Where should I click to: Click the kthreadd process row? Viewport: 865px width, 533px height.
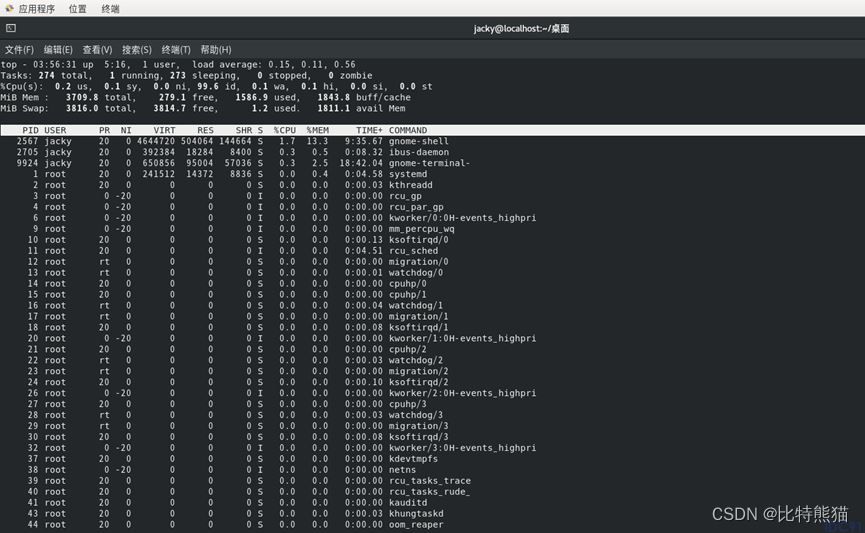click(411, 185)
